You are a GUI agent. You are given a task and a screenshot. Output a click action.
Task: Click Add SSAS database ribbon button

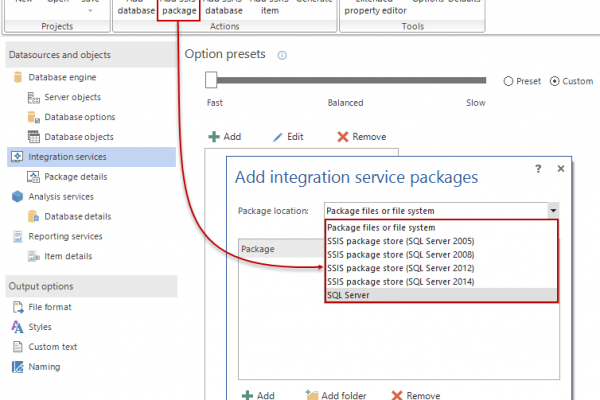(224, 8)
